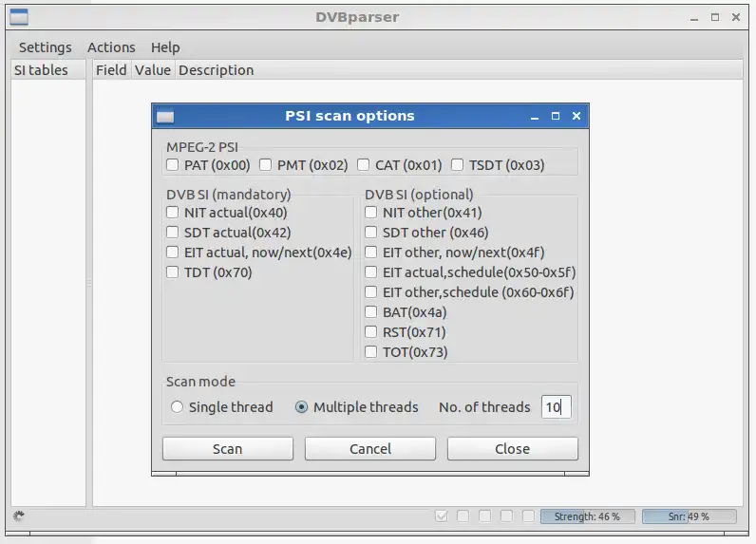Click the Strength 46 % signal bar
Viewport: 756px width, 544px height.
click(x=587, y=516)
